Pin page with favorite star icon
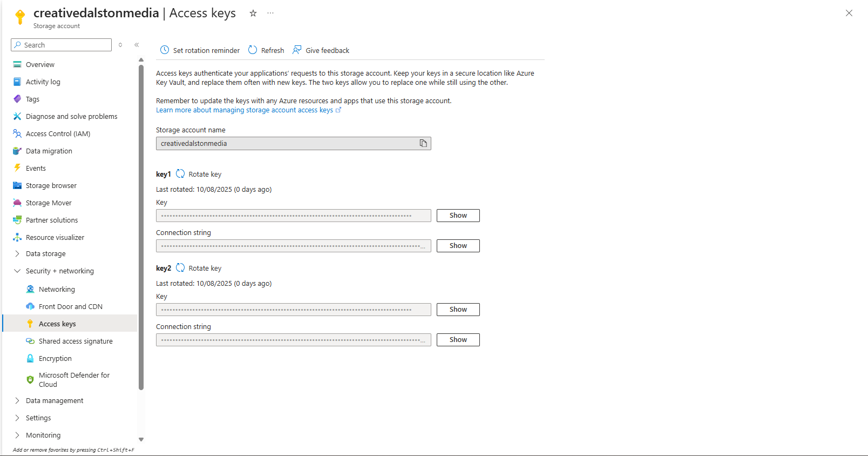The width and height of the screenshot is (868, 456). coord(253,13)
